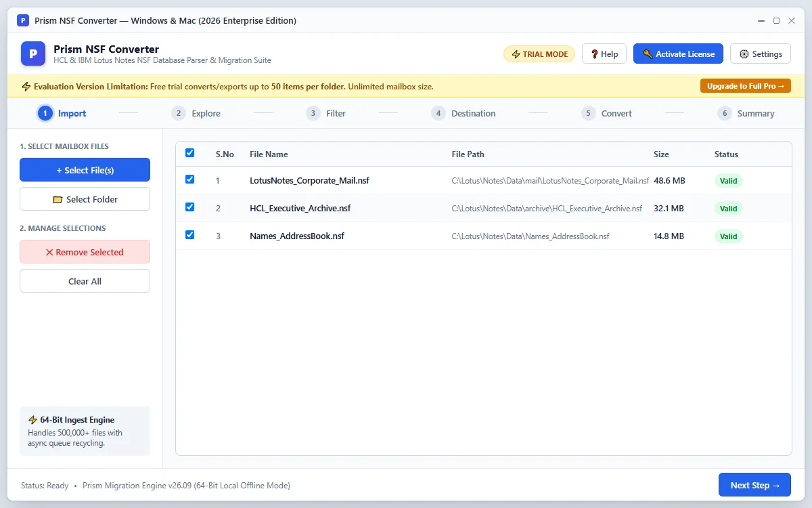Click the small Prism icon in title bar
The width and height of the screenshot is (812, 508).
tap(22, 20)
